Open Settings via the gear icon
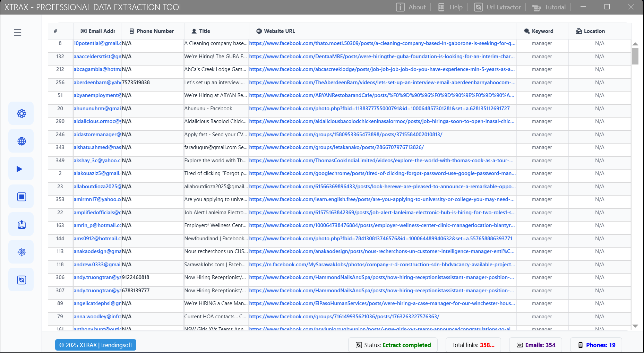 pyautogui.click(x=21, y=113)
